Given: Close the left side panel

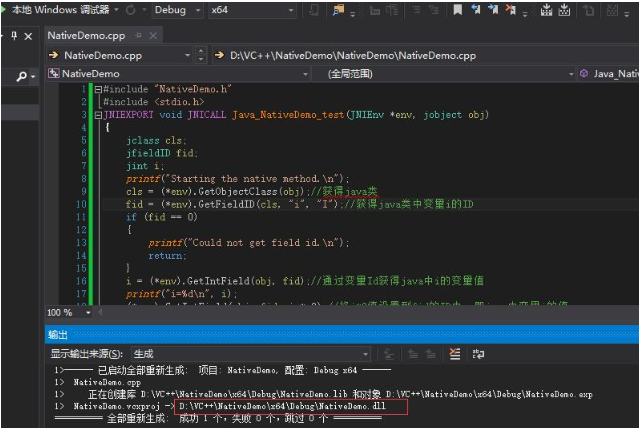Looking at the screenshot, I should coord(28,36).
